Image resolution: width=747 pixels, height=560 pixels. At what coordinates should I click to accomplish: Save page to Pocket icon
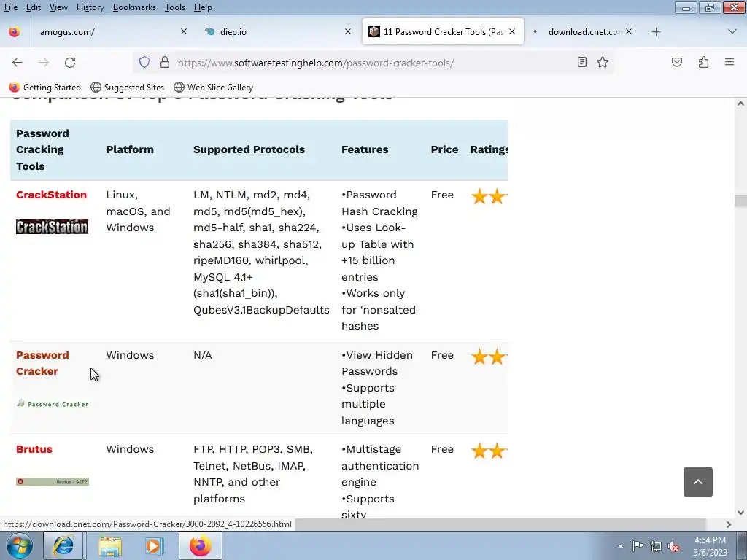coord(677,63)
